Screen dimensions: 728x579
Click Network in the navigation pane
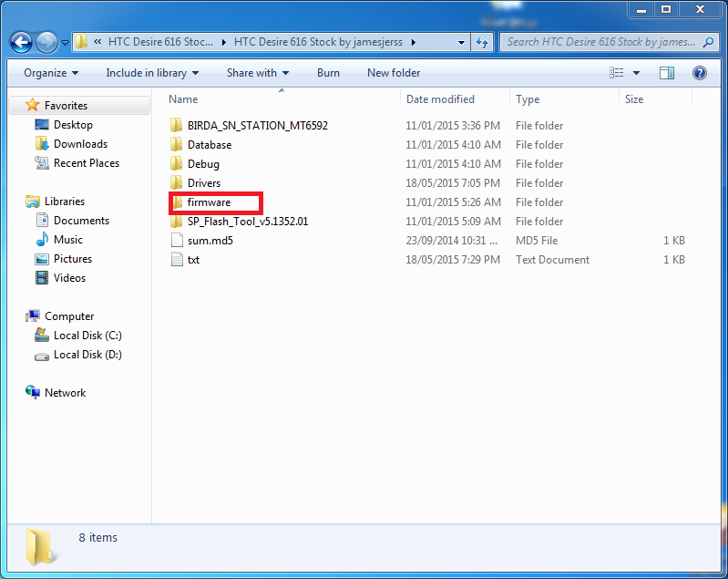point(65,393)
